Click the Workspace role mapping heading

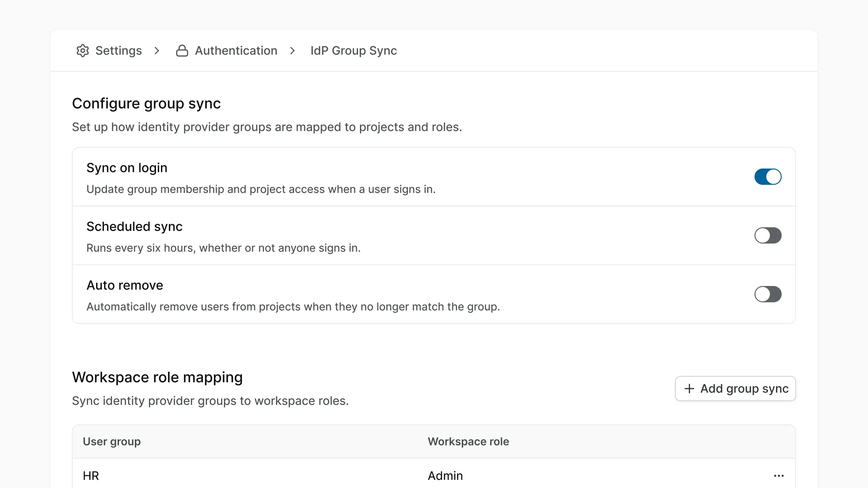[x=157, y=377]
